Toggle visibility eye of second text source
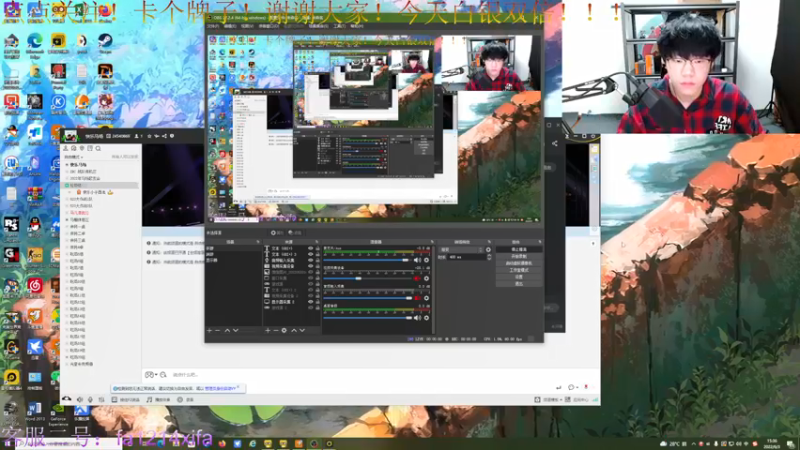The width and height of the screenshot is (800, 450). point(310,254)
